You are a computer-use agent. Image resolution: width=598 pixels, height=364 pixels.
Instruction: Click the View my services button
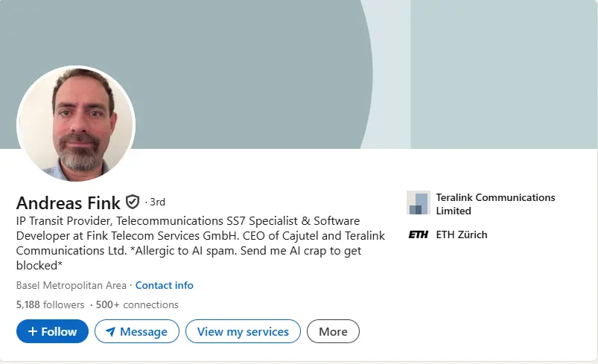[x=243, y=331]
